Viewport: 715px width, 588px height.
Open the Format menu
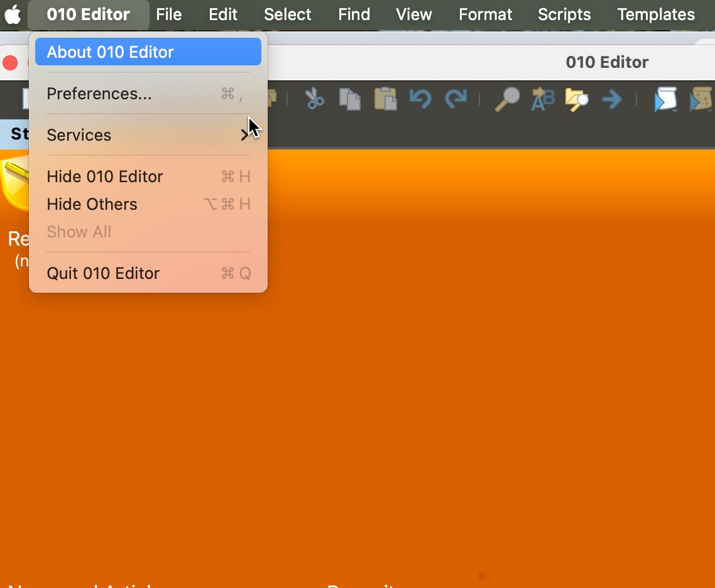click(x=485, y=14)
